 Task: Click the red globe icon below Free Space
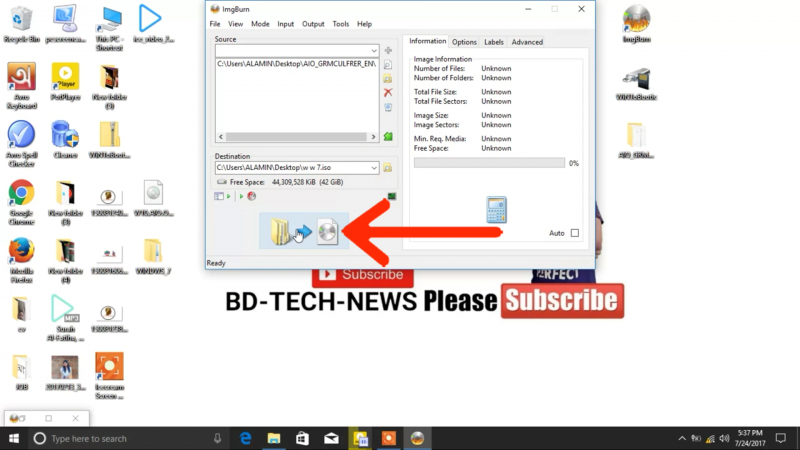(x=252, y=196)
